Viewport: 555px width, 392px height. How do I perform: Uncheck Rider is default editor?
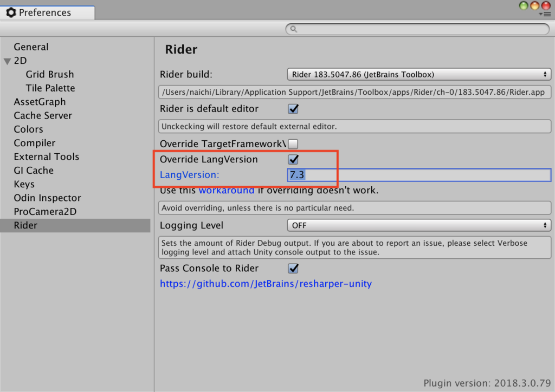pyautogui.click(x=293, y=109)
